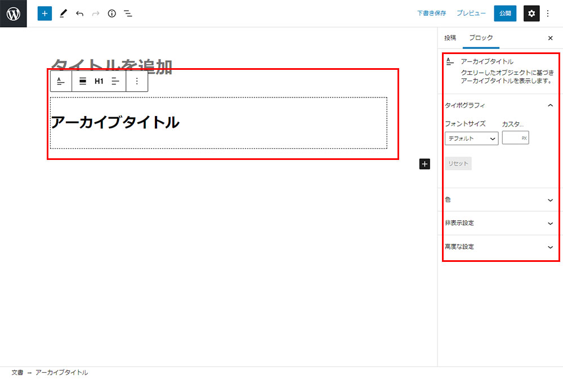
Task: Select the pencil Tools icon
Action: click(62, 14)
